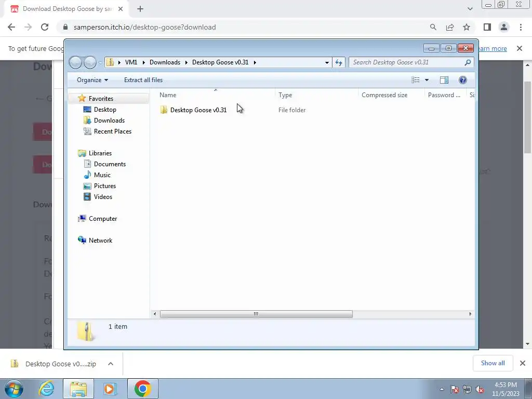
Task: Click the horizontal scrollbar thumb
Action: click(x=256, y=314)
